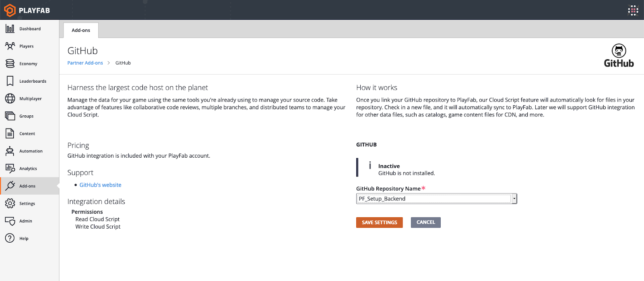The image size is (644, 281).
Task: Click the GitHub Octocat logo
Action: (619, 51)
